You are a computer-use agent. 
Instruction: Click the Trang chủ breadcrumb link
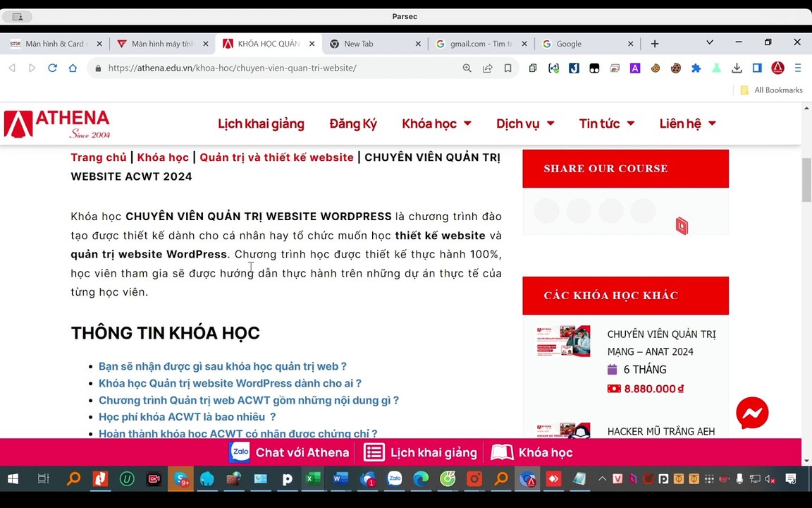(x=99, y=157)
